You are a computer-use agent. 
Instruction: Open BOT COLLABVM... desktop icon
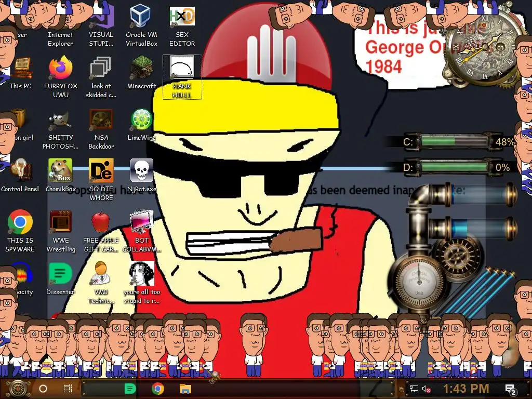click(x=141, y=231)
